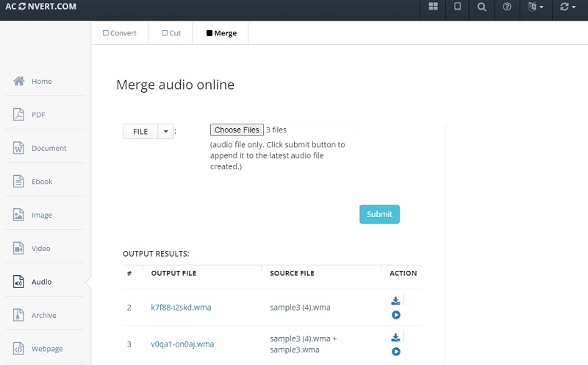The image size is (588, 365).
Task: Open the language translation dropdown
Action: point(536,7)
